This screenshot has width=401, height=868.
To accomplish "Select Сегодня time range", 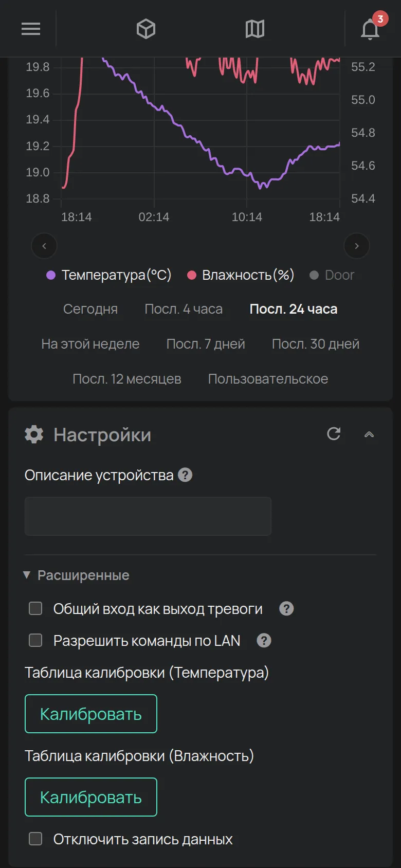I will (90, 309).
